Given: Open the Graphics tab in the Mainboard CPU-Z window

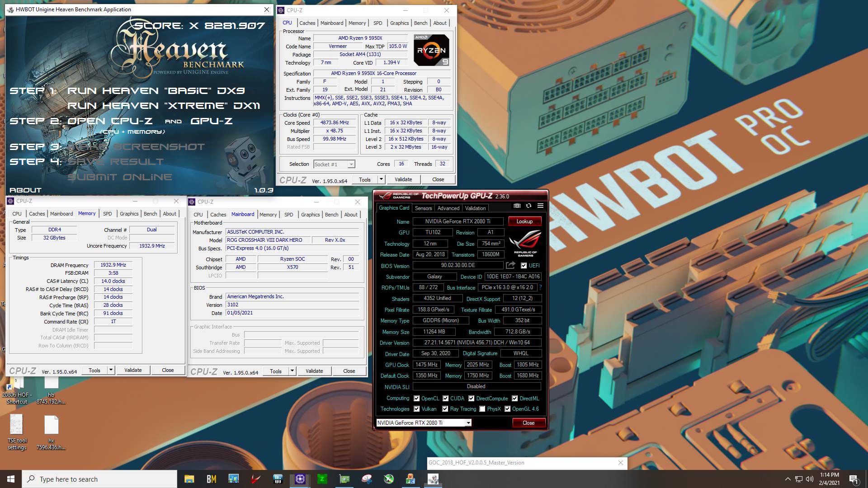Looking at the screenshot, I should (x=310, y=215).
